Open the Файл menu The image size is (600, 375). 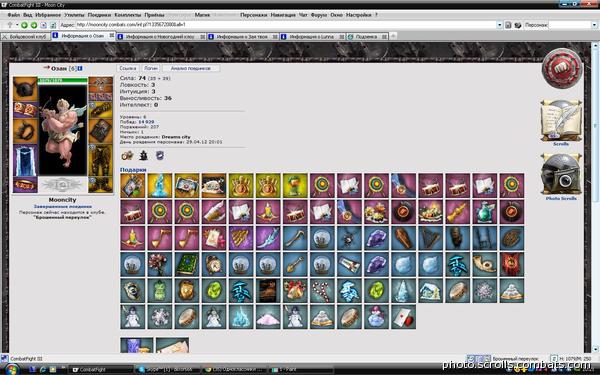13,15
